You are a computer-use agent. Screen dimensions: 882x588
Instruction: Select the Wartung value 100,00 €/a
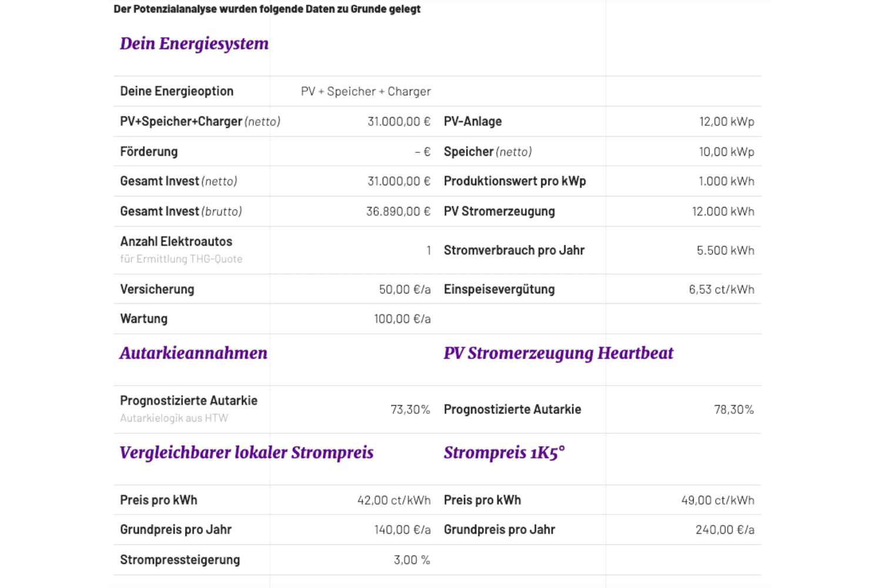coord(402,319)
